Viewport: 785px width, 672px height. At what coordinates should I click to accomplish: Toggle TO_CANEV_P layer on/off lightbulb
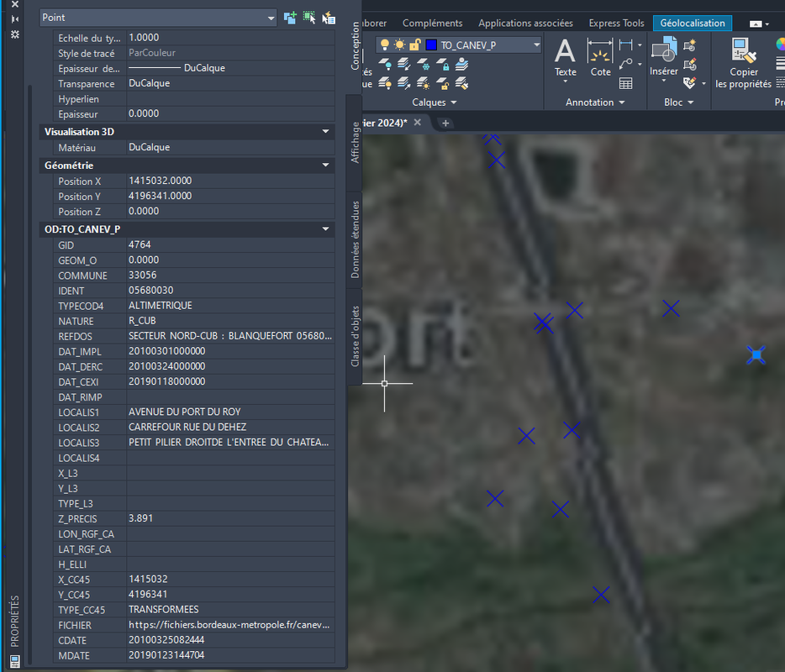[x=384, y=45]
